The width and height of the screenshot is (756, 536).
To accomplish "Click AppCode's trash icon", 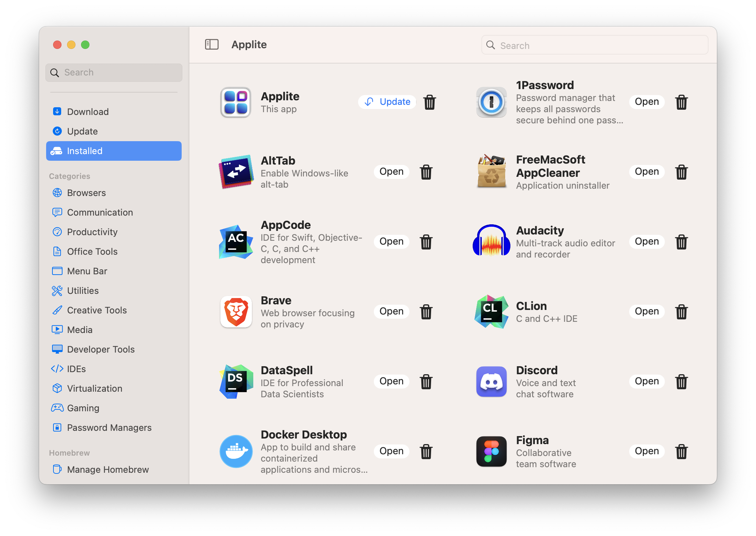I will tap(426, 242).
